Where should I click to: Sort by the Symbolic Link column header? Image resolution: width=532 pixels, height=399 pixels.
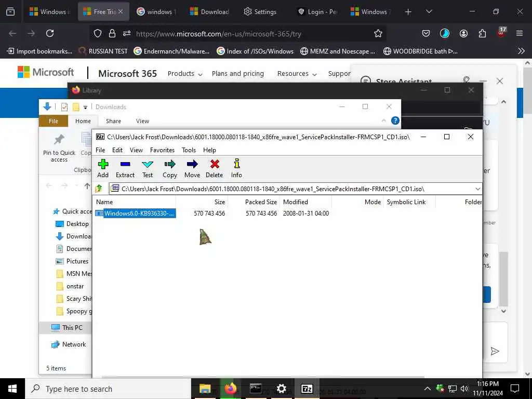click(406, 202)
